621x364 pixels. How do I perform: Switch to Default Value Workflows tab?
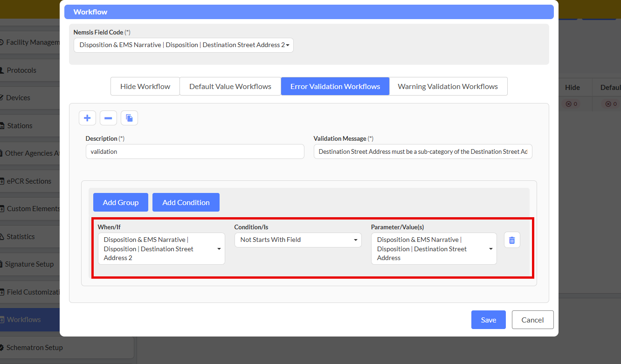(x=230, y=87)
